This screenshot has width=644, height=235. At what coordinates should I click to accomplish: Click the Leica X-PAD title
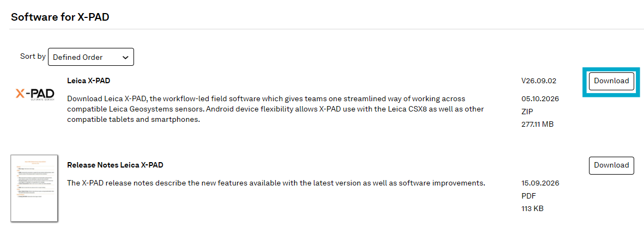tap(88, 81)
